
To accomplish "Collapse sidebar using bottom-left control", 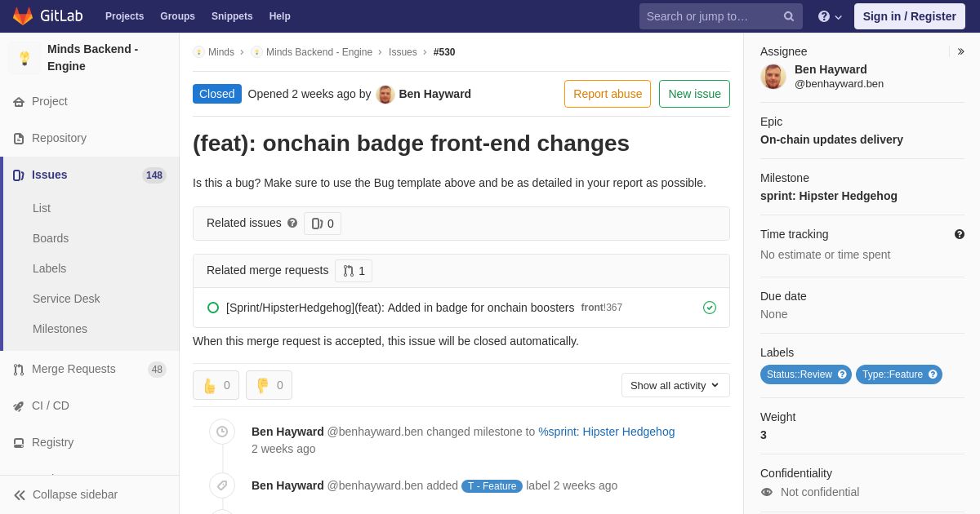I will [x=65, y=494].
